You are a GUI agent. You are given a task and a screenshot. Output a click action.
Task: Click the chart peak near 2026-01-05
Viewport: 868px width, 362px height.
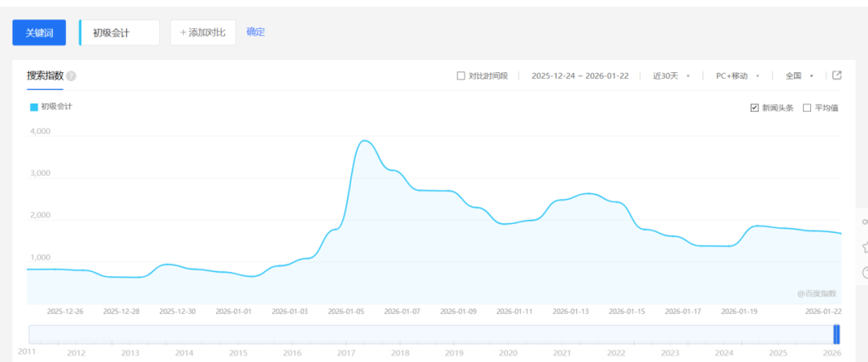pyautogui.click(x=365, y=141)
